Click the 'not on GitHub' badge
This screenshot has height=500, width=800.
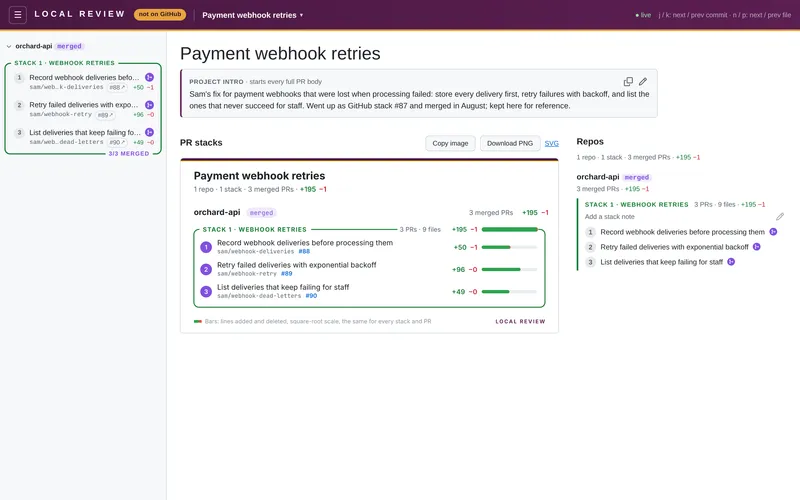click(160, 14)
